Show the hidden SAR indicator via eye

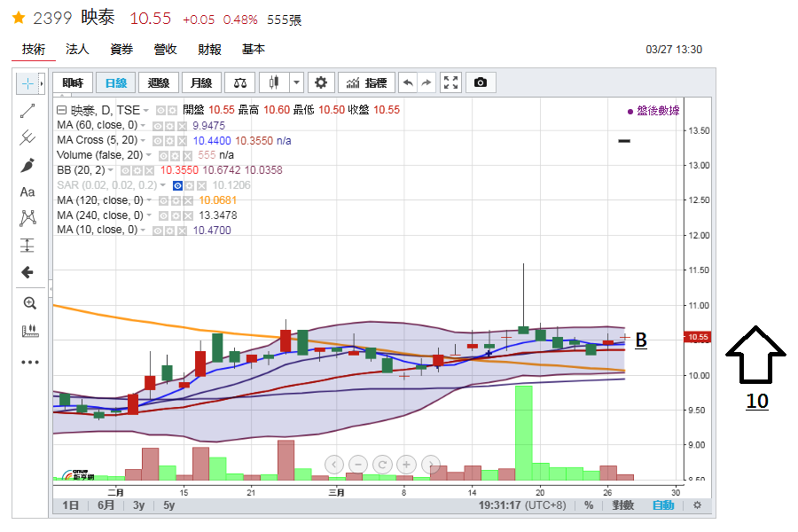[177, 186]
